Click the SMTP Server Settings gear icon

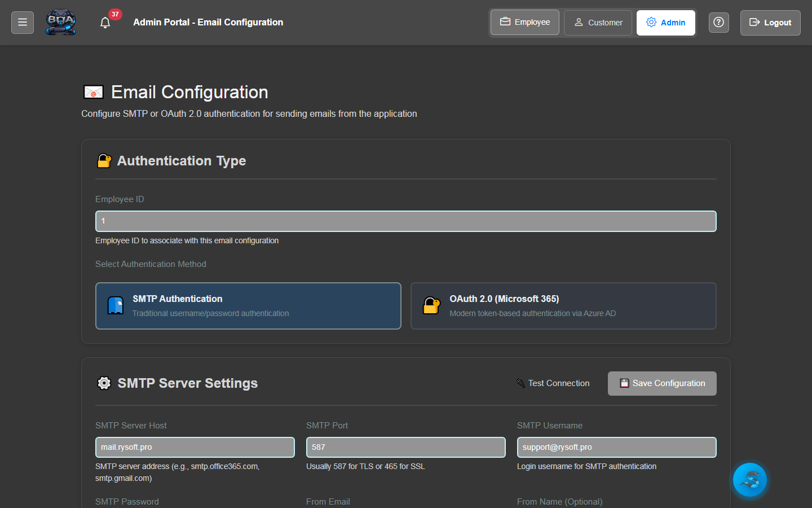coord(104,383)
